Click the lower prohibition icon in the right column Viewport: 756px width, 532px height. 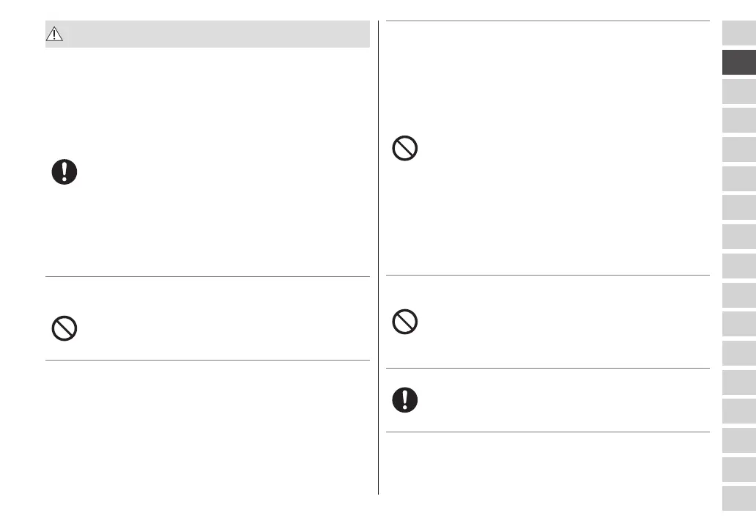pos(405,322)
